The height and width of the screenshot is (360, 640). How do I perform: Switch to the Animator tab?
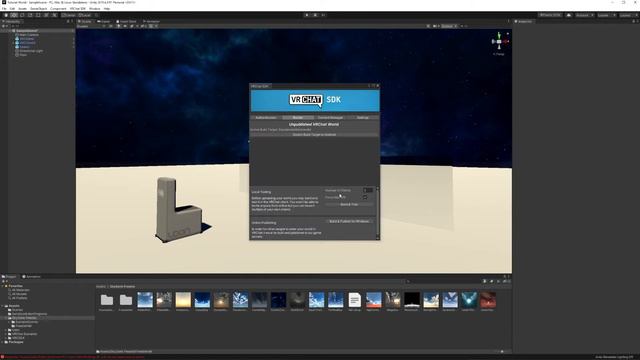point(151,22)
